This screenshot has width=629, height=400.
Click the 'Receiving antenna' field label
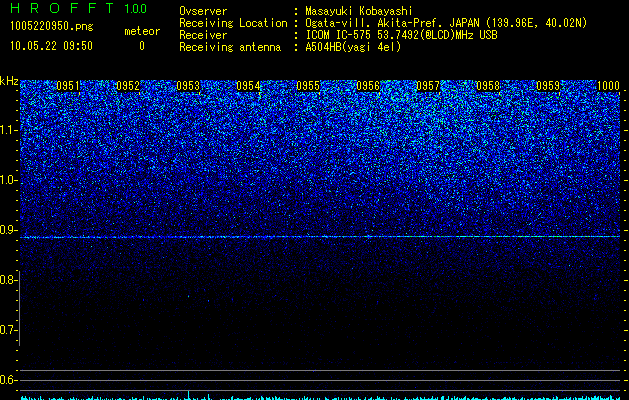(x=230, y=47)
